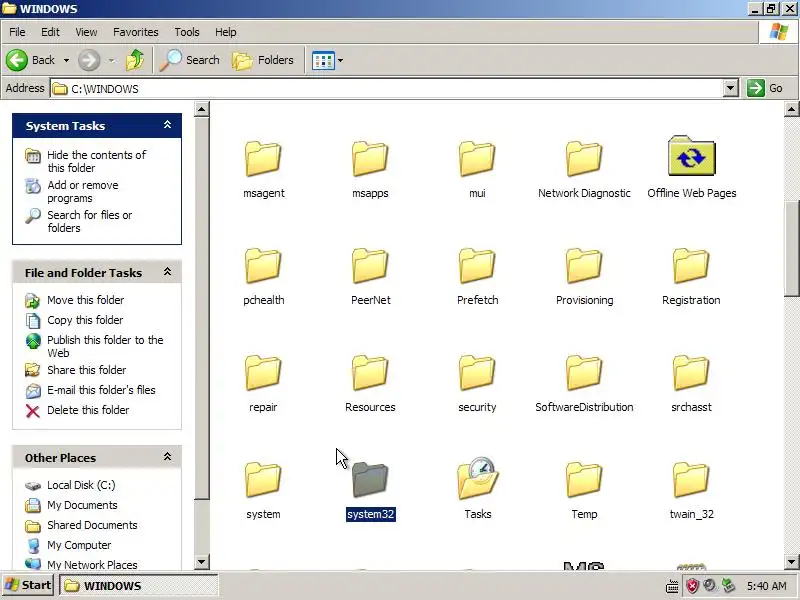Viewport: 800px width, 600px height.
Task: Click the red security shield tray icon
Action: [692, 586]
